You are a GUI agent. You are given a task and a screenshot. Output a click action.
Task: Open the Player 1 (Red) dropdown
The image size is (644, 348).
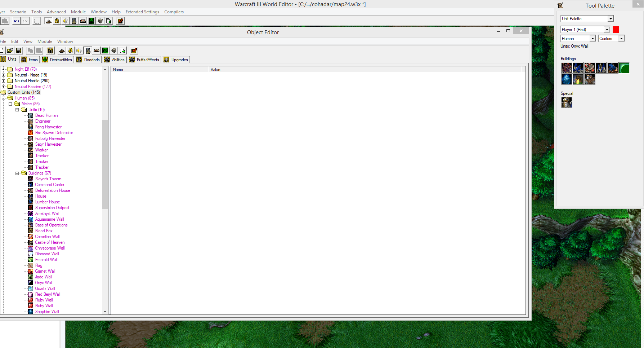click(x=585, y=30)
